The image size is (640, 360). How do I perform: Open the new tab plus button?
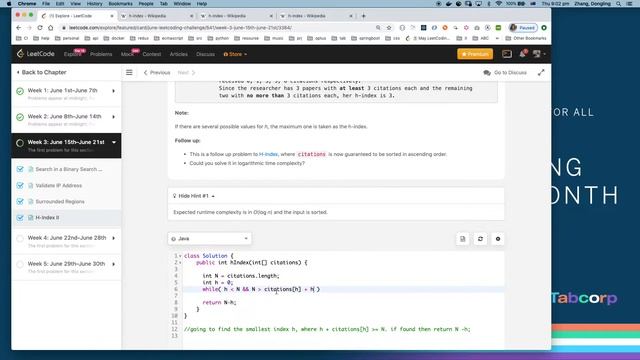[364, 16]
